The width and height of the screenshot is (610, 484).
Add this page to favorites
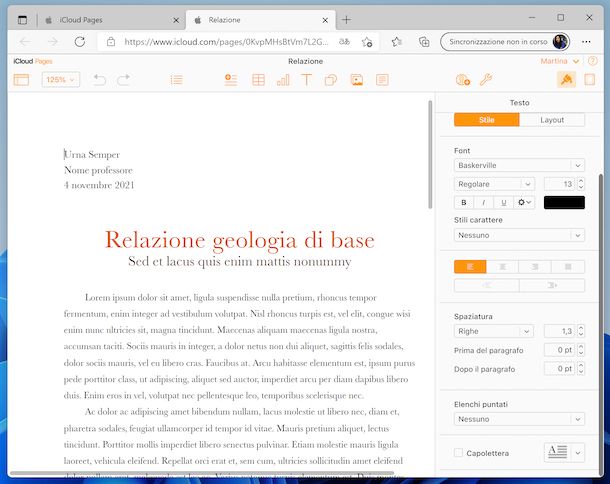[x=366, y=42]
